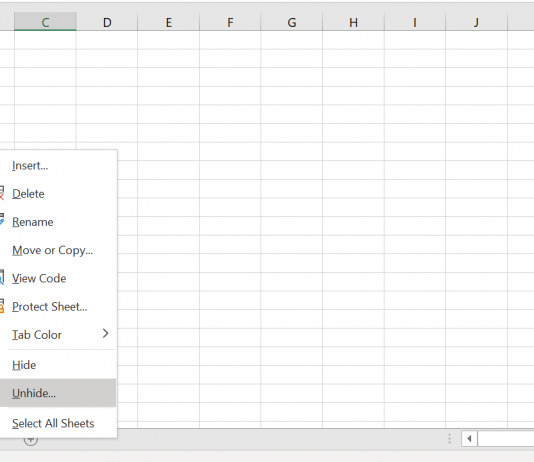Click Hide in the context menu
The height and width of the screenshot is (462, 534).
coord(58,365)
